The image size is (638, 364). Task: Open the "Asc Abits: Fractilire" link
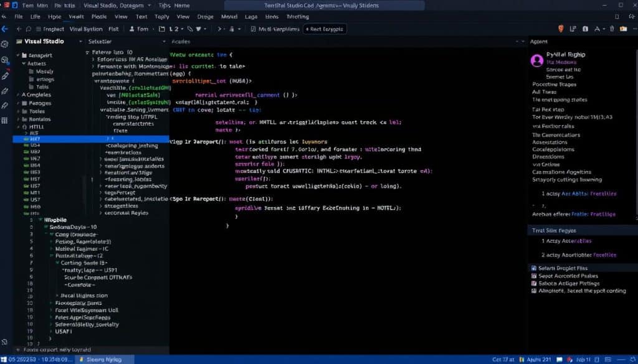pyautogui.click(x=588, y=194)
